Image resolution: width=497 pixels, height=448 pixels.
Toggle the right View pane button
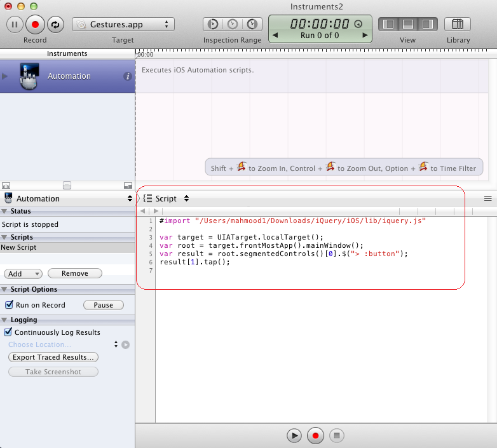pos(428,24)
